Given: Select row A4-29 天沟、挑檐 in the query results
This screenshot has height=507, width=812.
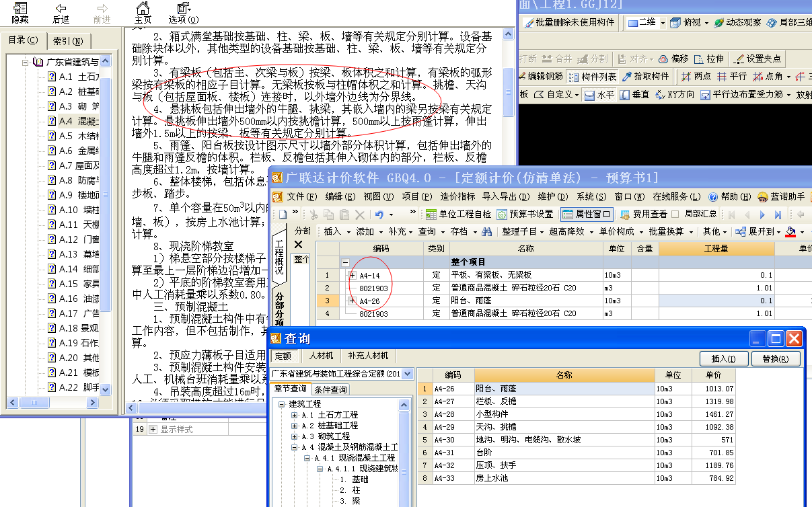Looking at the screenshot, I should pyautogui.click(x=576, y=427).
